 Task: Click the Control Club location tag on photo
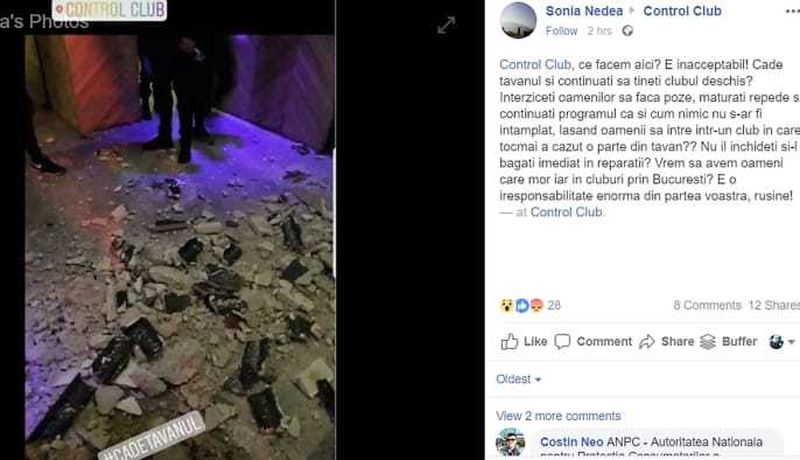click(110, 9)
